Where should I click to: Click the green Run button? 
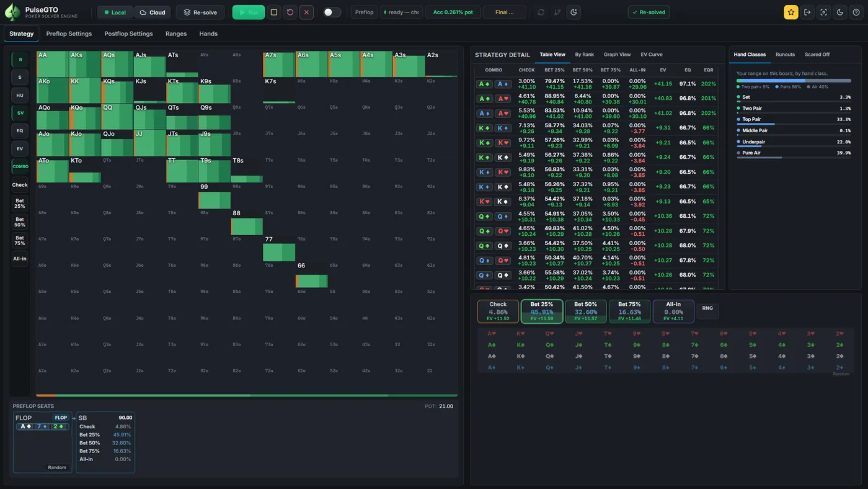click(x=249, y=12)
